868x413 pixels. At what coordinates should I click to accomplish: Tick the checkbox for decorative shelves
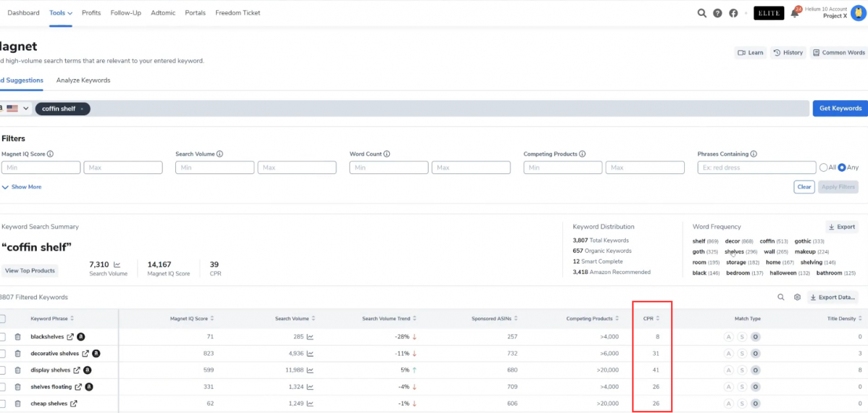click(2, 354)
